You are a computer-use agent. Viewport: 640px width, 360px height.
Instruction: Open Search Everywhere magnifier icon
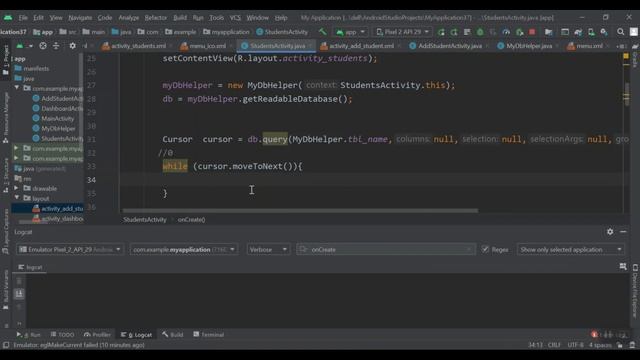click(620, 32)
